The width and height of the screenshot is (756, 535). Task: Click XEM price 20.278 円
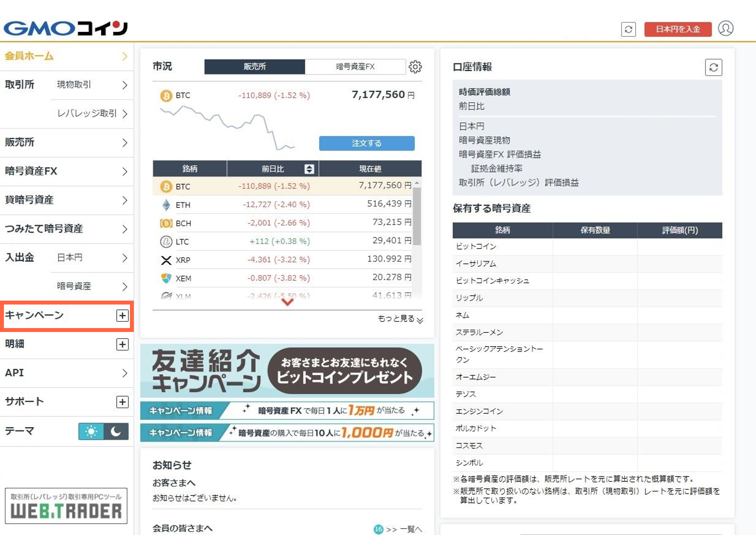pos(392,278)
